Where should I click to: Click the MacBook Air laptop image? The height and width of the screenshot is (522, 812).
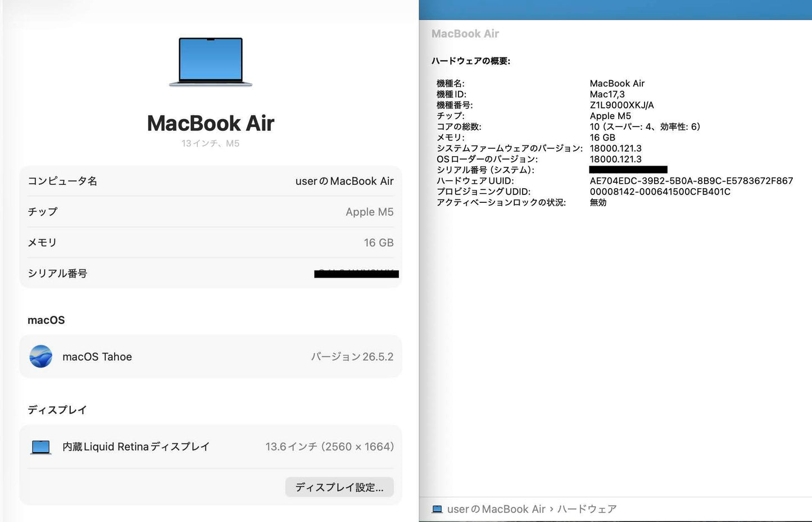coord(211,62)
